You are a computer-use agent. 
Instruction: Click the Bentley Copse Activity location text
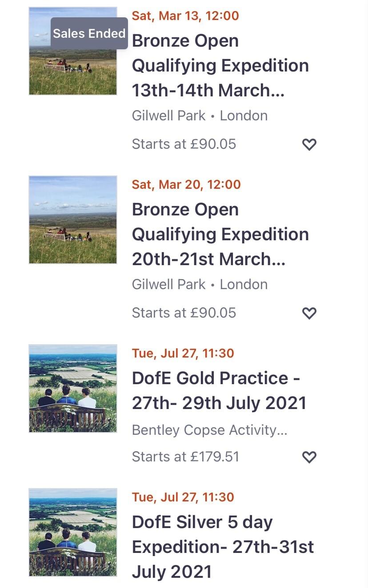coord(209,430)
